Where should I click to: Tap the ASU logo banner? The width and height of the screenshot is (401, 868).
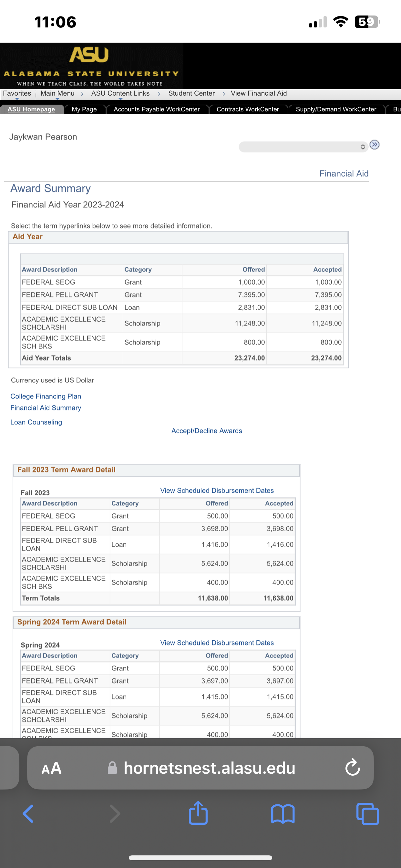[x=92, y=66]
